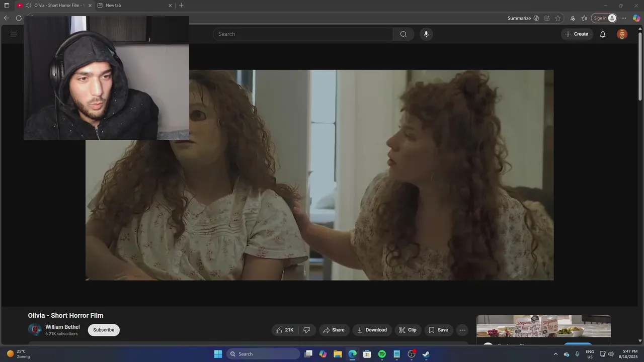This screenshot has height=362, width=644.
Task: Open File Explorer from taskbar
Action: click(338, 354)
